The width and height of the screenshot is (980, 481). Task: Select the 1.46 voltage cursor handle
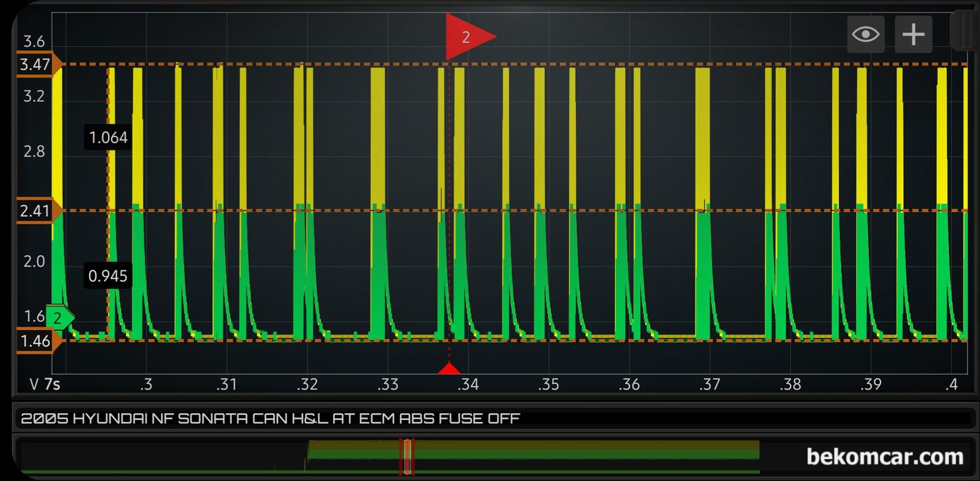point(39,341)
